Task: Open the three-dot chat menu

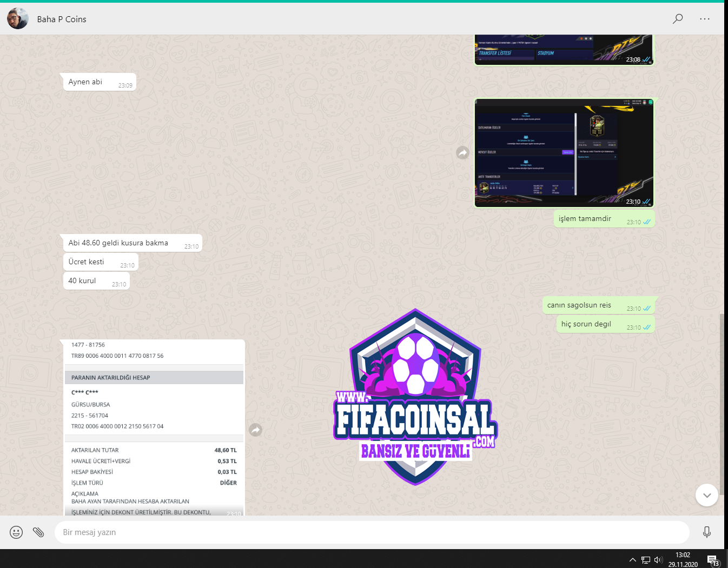Action: pyautogui.click(x=704, y=19)
